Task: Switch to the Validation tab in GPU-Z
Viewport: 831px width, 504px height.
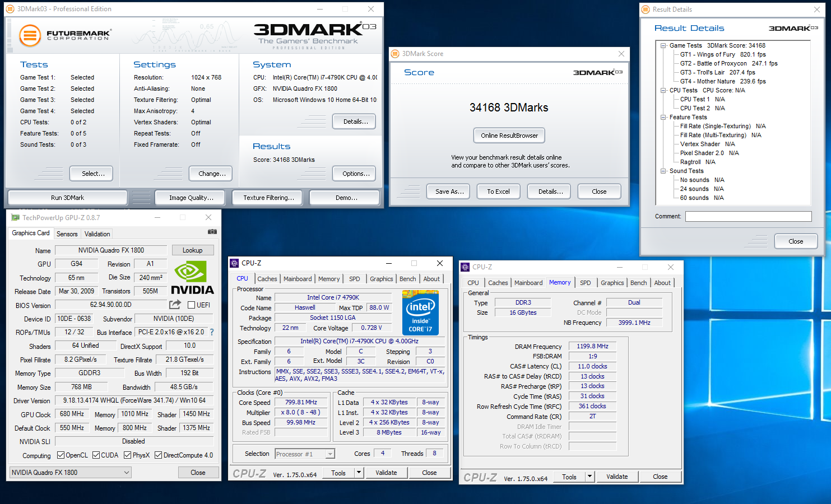Action: tap(98, 234)
